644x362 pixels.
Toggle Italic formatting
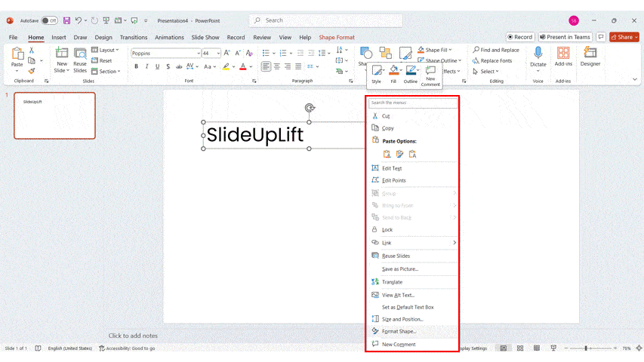[x=146, y=66]
